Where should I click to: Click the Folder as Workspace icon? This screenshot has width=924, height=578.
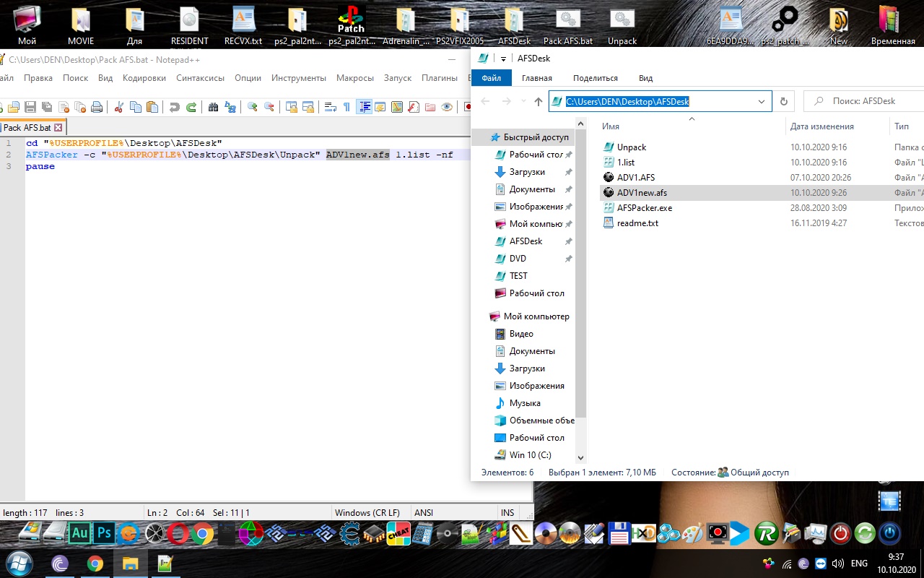[430, 107]
